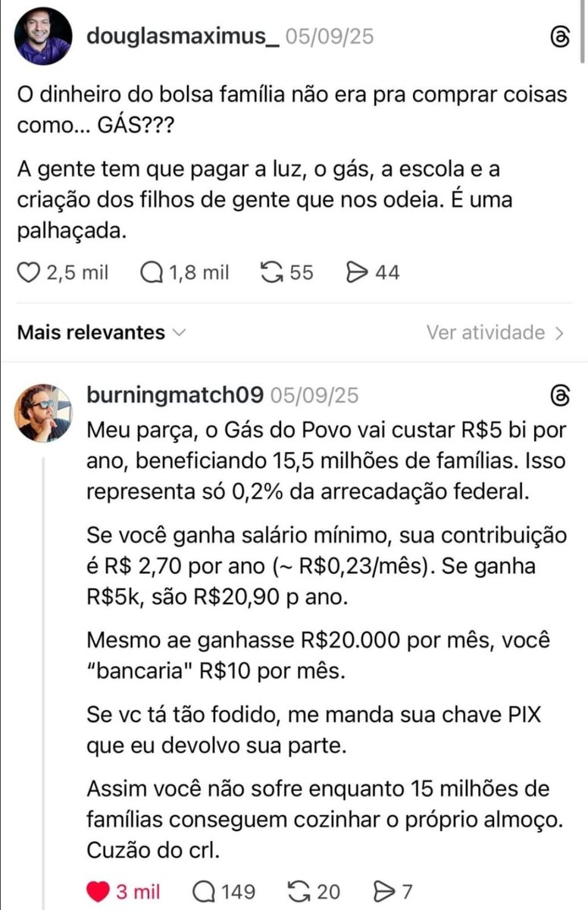Image resolution: width=588 pixels, height=910 pixels.
Task: View douglasmaximus_ profile picture
Action: click(x=43, y=36)
